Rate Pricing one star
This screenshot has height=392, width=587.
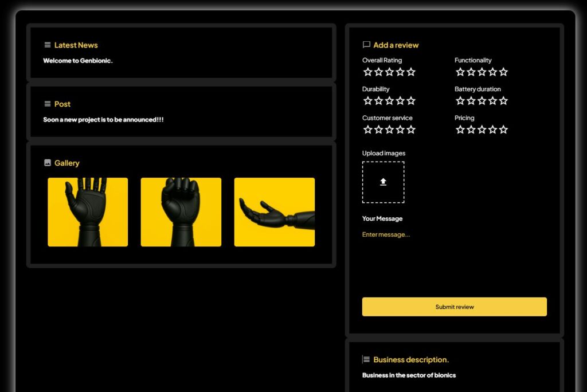pos(460,130)
